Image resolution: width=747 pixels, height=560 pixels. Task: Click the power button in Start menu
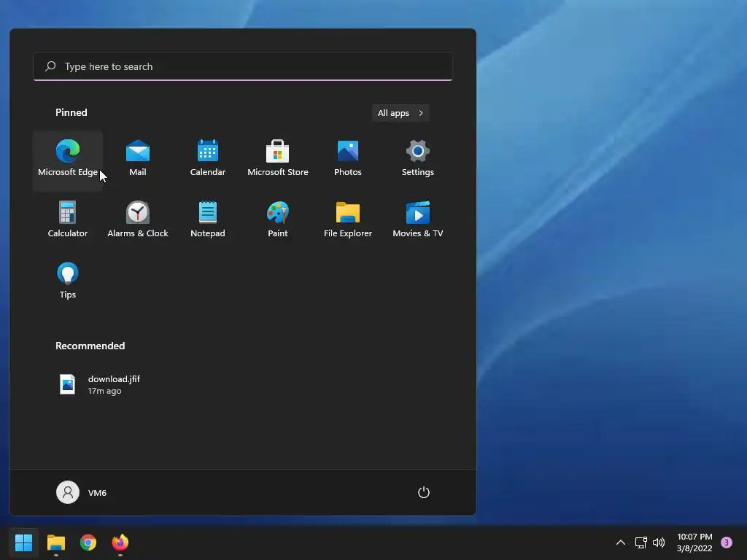pos(424,492)
